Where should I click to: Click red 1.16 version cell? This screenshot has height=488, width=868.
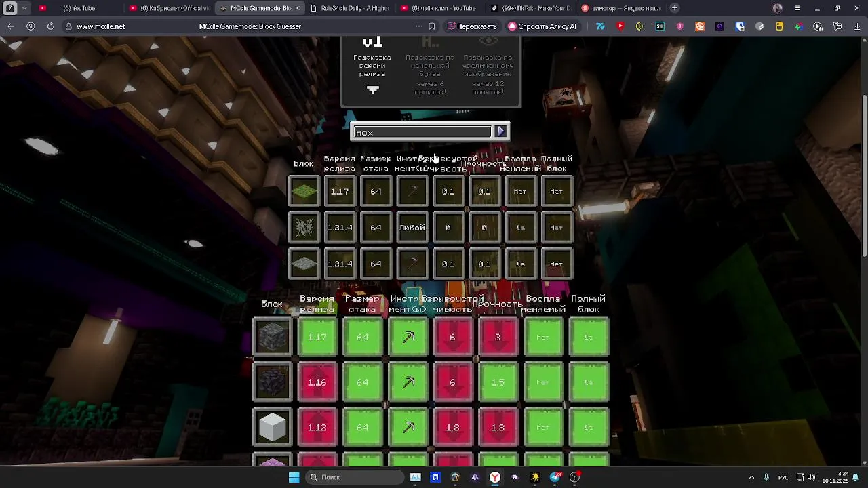(317, 382)
